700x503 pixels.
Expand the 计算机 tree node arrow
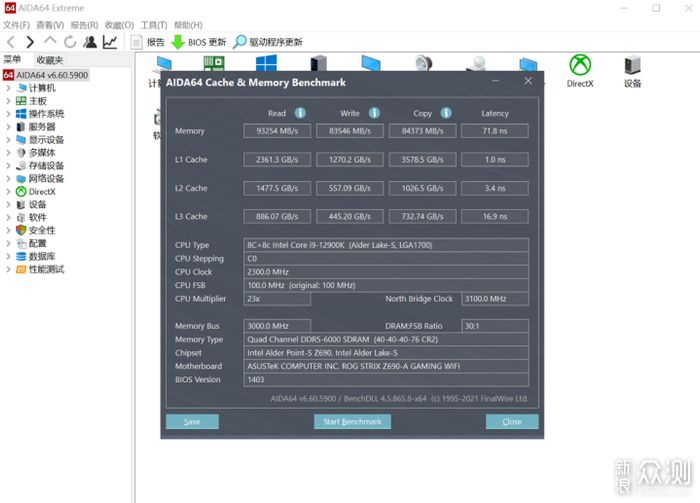click(8, 88)
